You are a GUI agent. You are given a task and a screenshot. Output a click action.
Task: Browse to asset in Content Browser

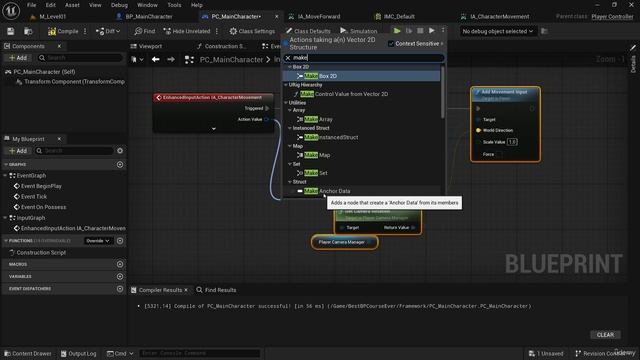tap(28, 31)
